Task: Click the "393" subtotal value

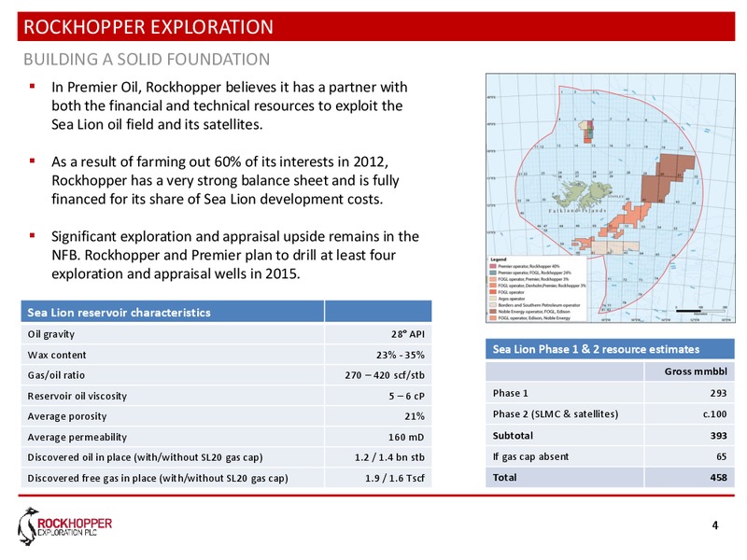Action: pos(718,435)
